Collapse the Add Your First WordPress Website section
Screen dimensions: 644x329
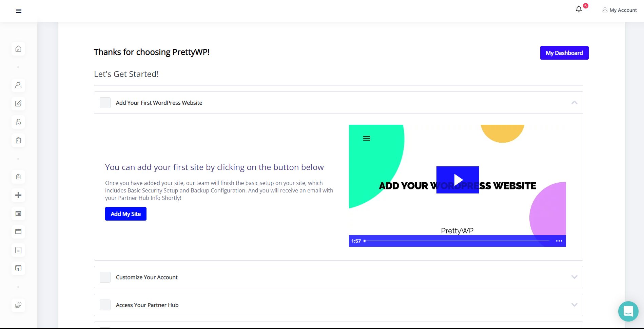(x=574, y=103)
